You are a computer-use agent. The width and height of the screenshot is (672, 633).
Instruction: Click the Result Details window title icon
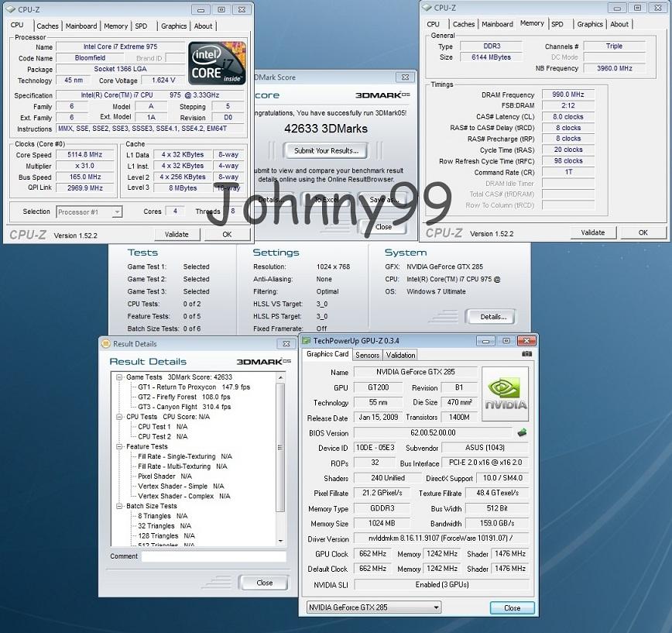coord(105,343)
